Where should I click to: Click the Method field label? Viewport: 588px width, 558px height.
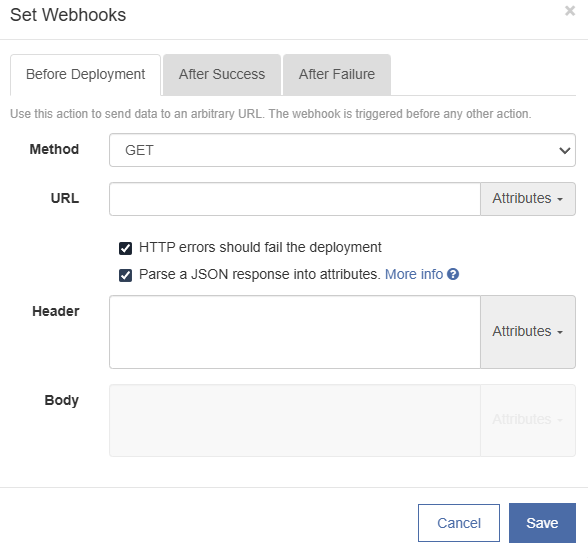click(x=54, y=149)
